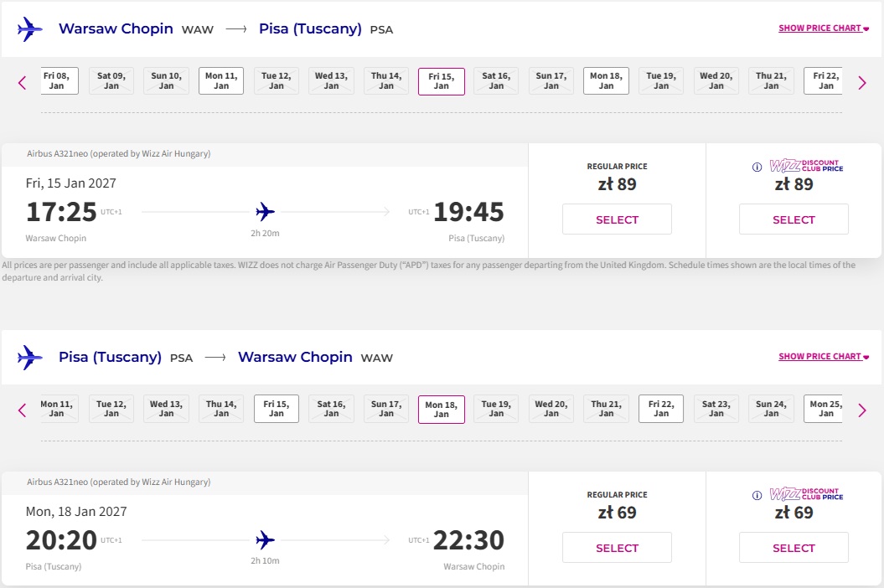Click next dates arrow for return flight

coord(862,410)
